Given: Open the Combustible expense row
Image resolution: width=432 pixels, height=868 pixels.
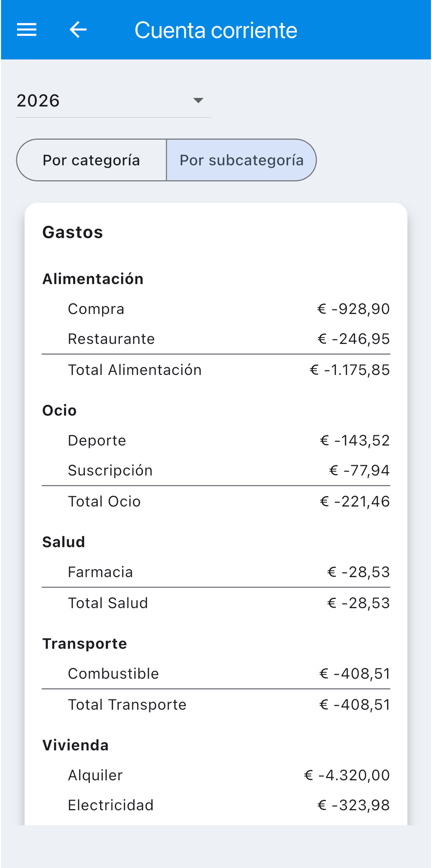Looking at the screenshot, I should (x=216, y=674).
